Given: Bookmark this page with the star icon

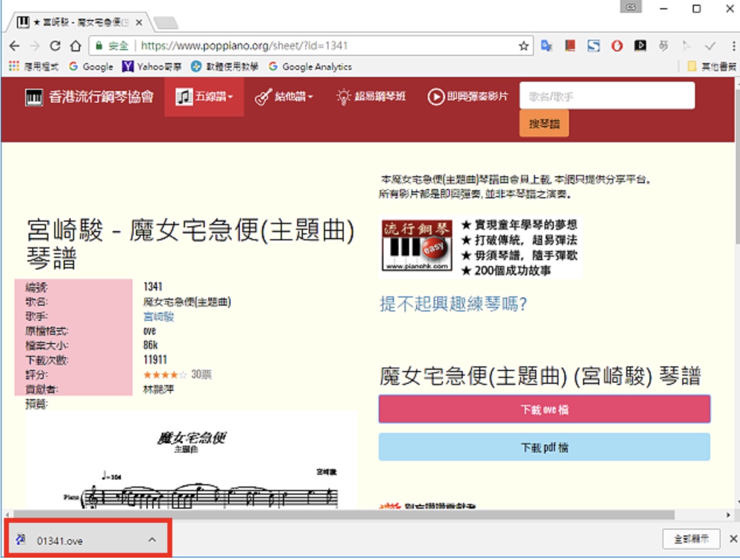Looking at the screenshot, I should tap(523, 45).
